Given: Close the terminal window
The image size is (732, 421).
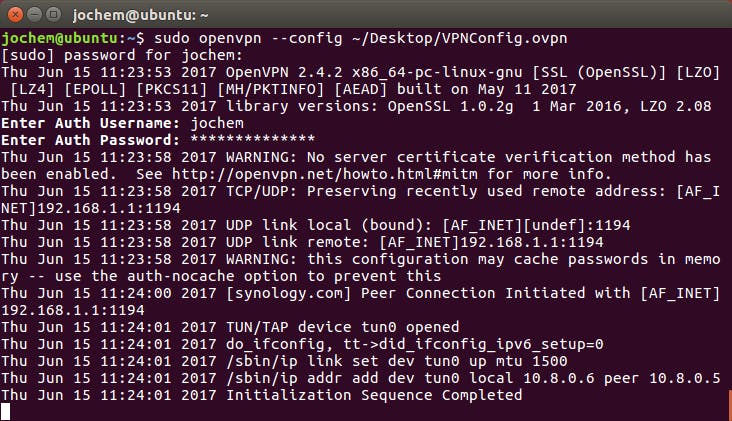Looking at the screenshot, I should [14, 16].
